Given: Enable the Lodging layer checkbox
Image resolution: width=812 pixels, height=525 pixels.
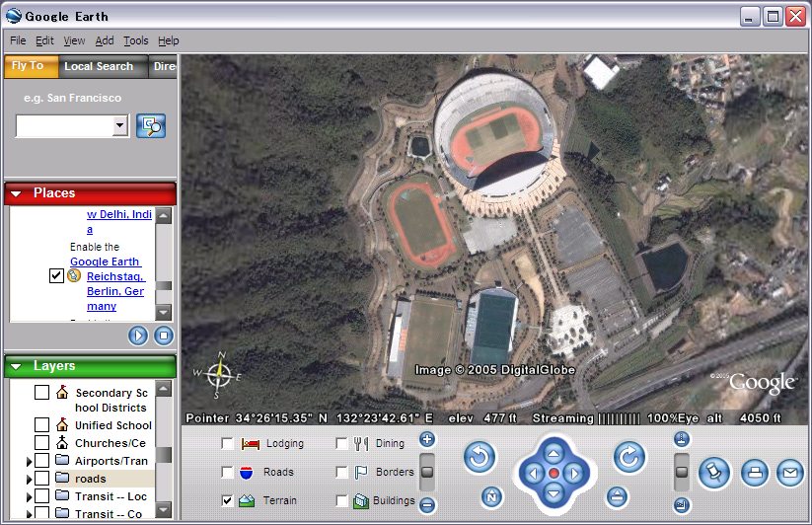Looking at the screenshot, I should click(228, 444).
